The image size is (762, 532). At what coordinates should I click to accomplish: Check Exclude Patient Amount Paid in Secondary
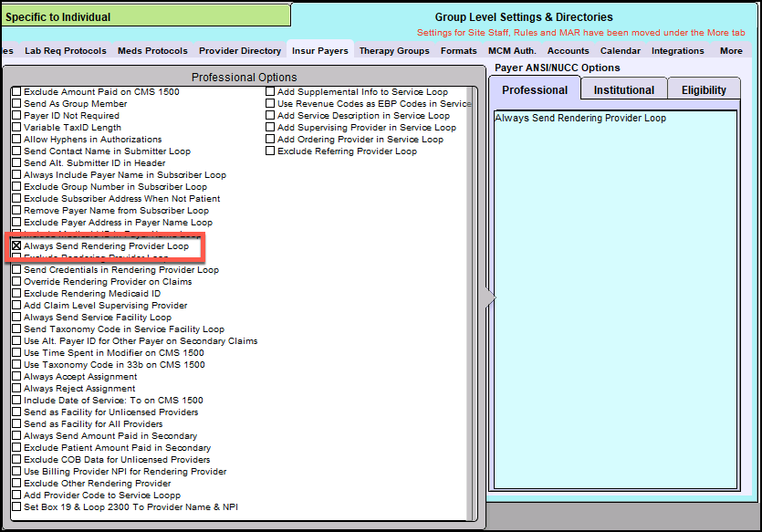tap(16, 447)
